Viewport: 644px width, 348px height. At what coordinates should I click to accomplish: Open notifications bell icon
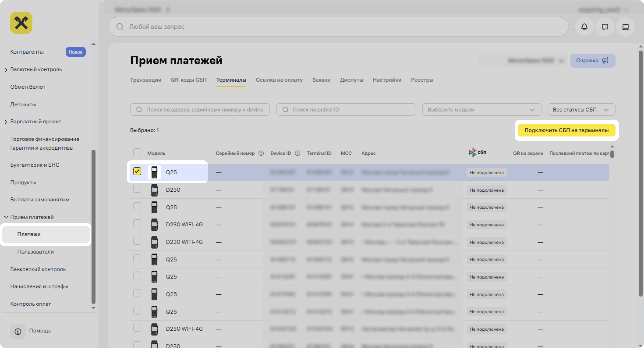tap(584, 27)
